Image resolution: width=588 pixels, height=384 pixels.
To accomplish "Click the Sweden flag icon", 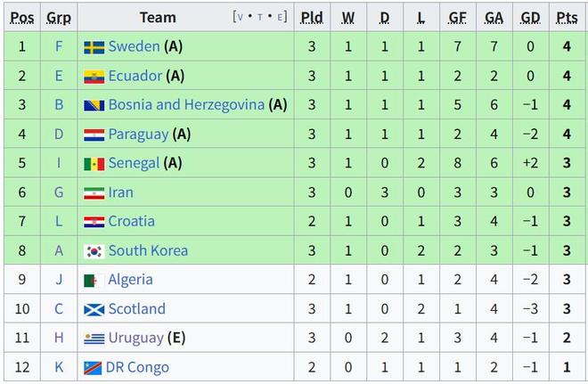I will click(94, 47).
